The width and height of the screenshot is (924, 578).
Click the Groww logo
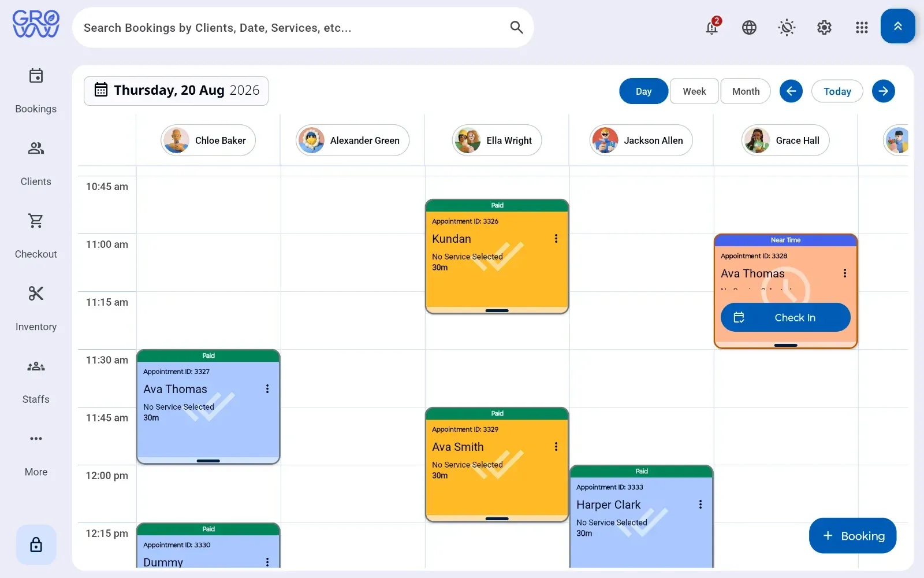pyautogui.click(x=36, y=24)
